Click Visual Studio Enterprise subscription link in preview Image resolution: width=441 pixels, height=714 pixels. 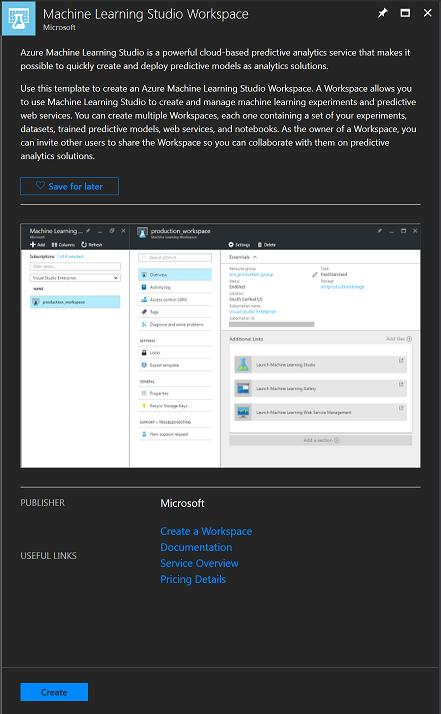point(252,311)
